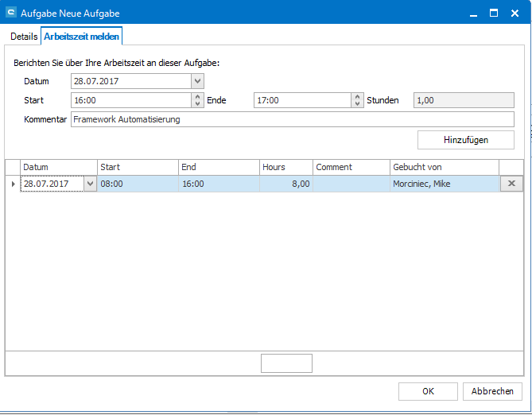Click the Hours column header
This screenshot has height=415, width=532.
285,167
